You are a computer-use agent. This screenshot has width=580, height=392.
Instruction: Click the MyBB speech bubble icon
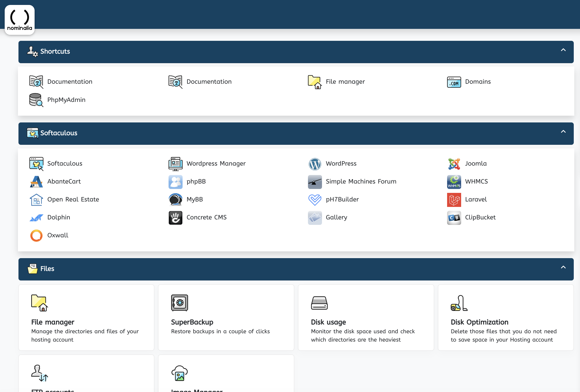pos(176,200)
